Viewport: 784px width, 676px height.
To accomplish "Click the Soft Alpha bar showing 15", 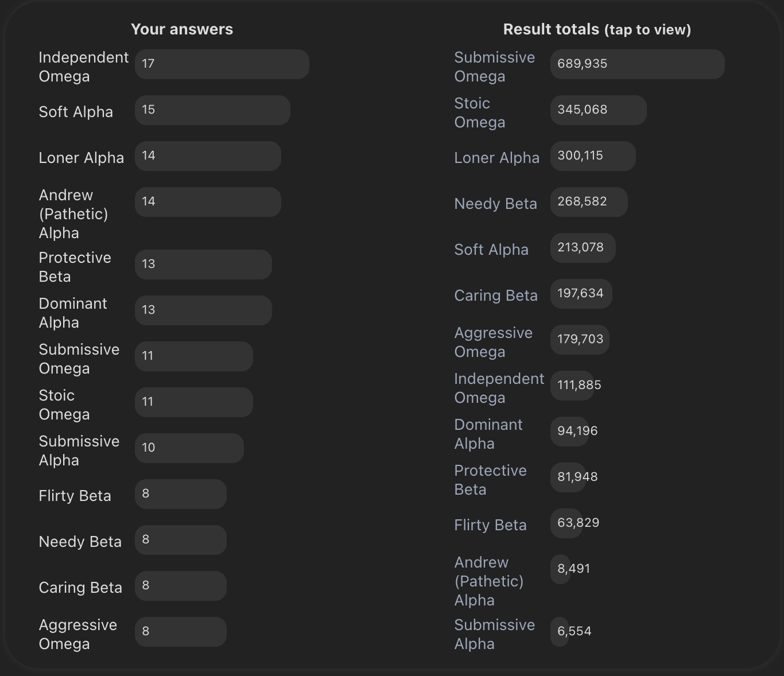I will pos(212,110).
